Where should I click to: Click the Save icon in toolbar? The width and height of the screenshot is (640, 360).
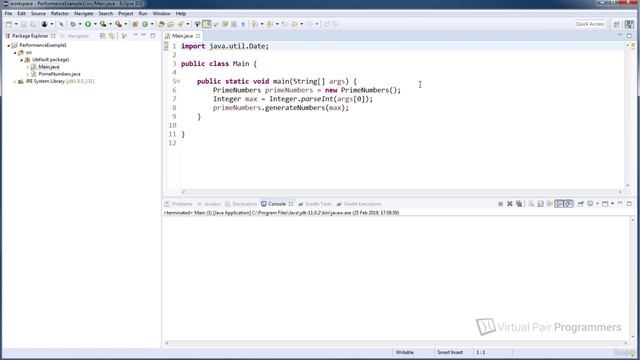[x=24, y=24]
